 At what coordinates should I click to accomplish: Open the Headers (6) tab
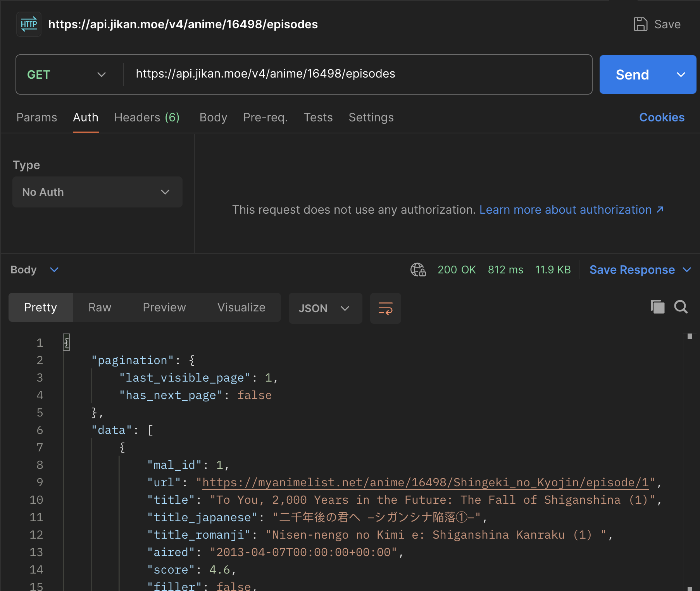(x=147, y=117)
